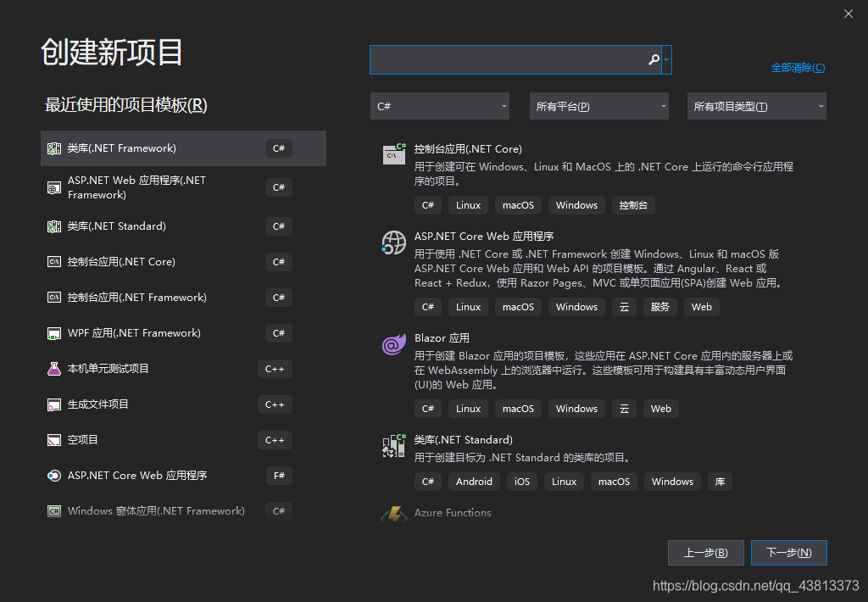Open the 所有项目类型 project type dropdown

pyautogui.click(x=756, y=105)
